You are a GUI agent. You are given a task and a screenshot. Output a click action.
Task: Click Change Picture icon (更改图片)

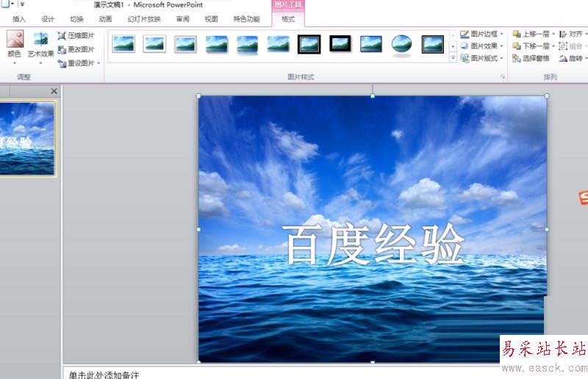pyautogui.click(x=62, y=49)
